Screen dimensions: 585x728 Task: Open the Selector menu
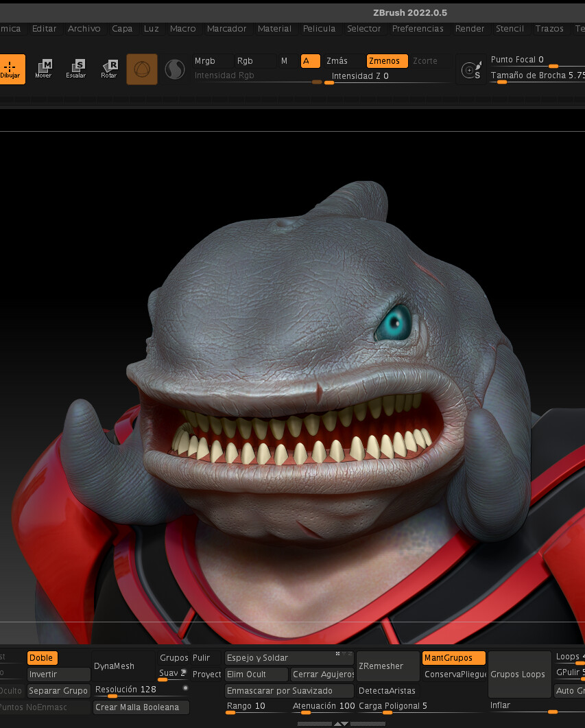pos(363,29)
